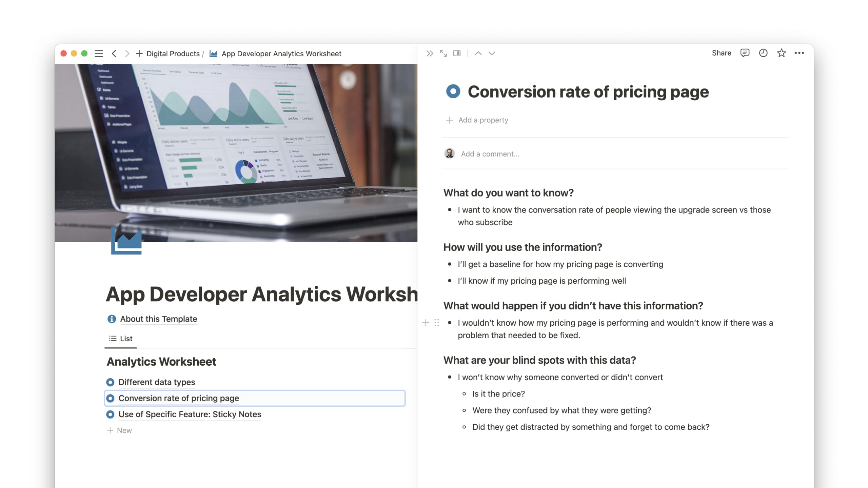Image resolution: width=868 pixels, height=488 pixels.
Task: Open the comments speech bubble icon
Action: [x=745, y=53]
